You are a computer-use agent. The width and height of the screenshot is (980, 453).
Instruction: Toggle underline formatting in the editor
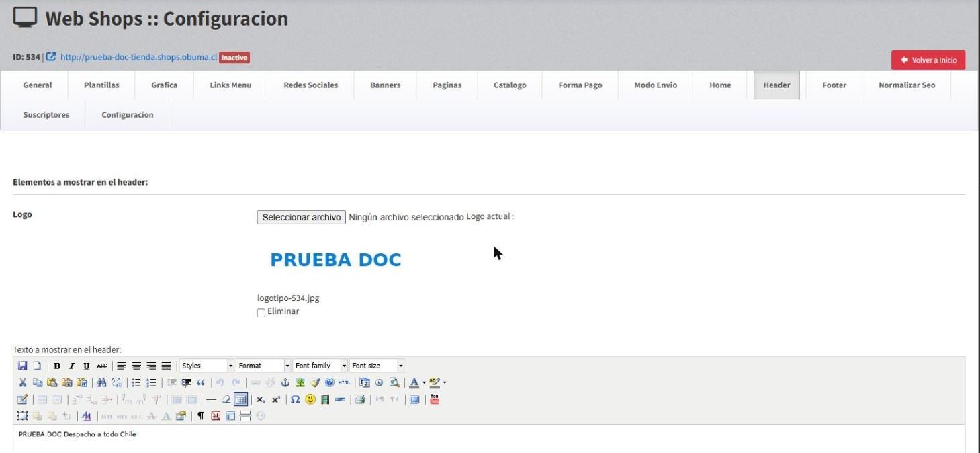[x=86, y=366]
